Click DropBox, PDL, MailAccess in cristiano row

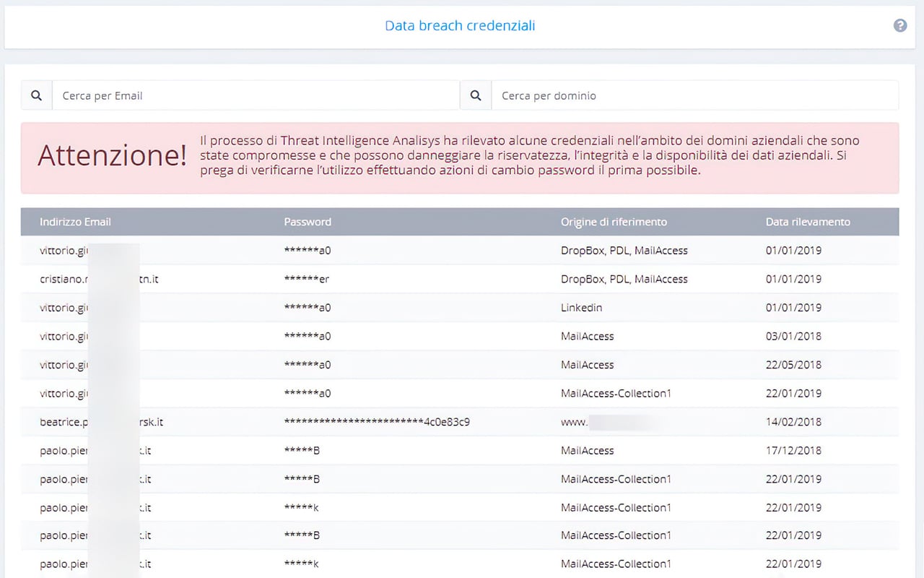[x=624, y=279]
